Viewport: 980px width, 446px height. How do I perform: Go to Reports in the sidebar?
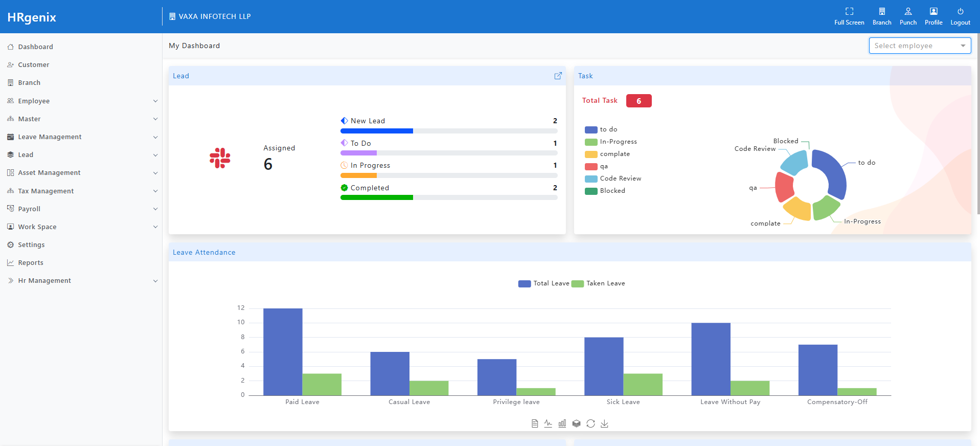pyautogui.click(x=31, y=263)
